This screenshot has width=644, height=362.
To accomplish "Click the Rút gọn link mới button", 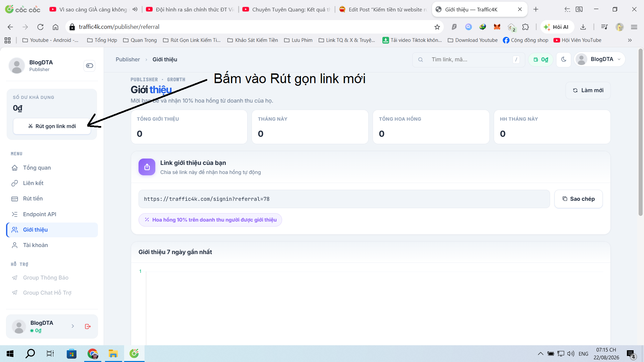I will [x=52, y=126].
